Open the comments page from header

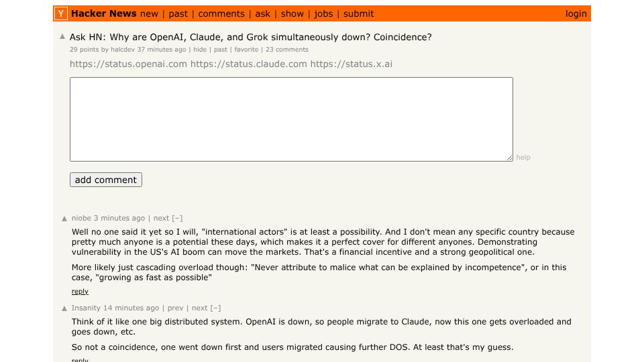point(221,13)
